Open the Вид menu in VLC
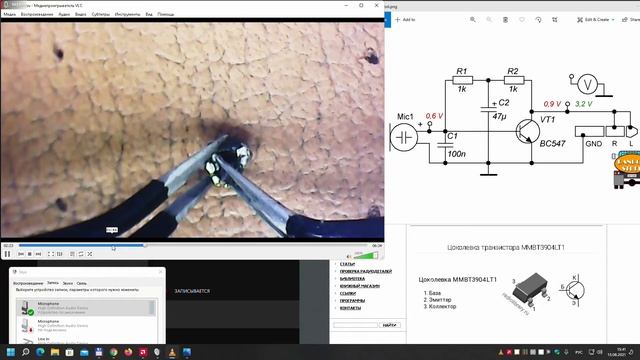 149,14
